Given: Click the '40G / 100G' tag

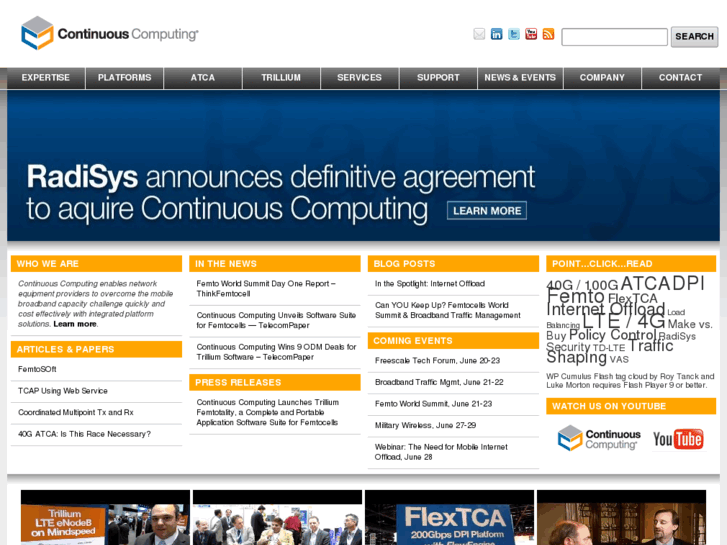Looking at the screenshot, I should pyautogui.click(x=582, y=285).
